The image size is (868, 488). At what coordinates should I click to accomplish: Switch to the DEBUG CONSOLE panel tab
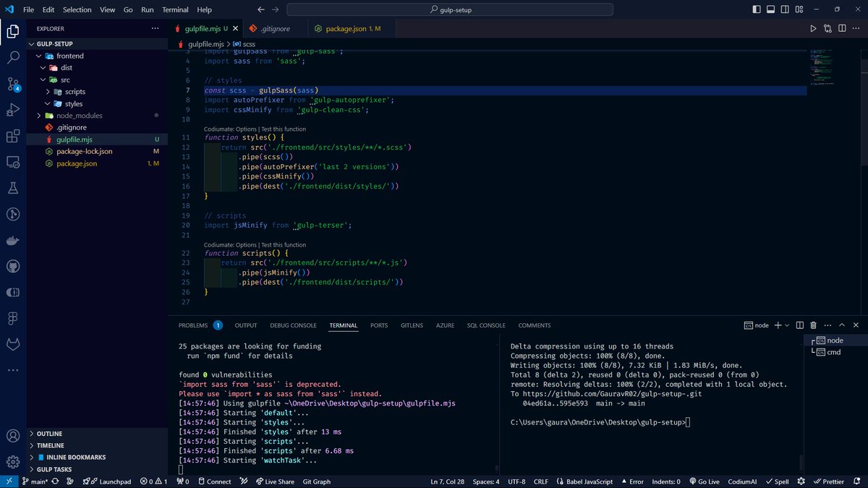[293, 325]
